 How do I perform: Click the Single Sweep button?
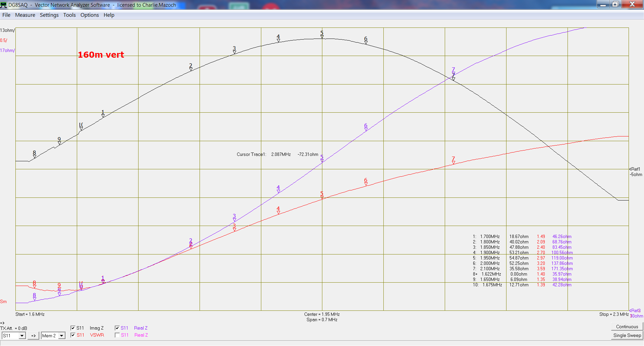tap(627, 335)
